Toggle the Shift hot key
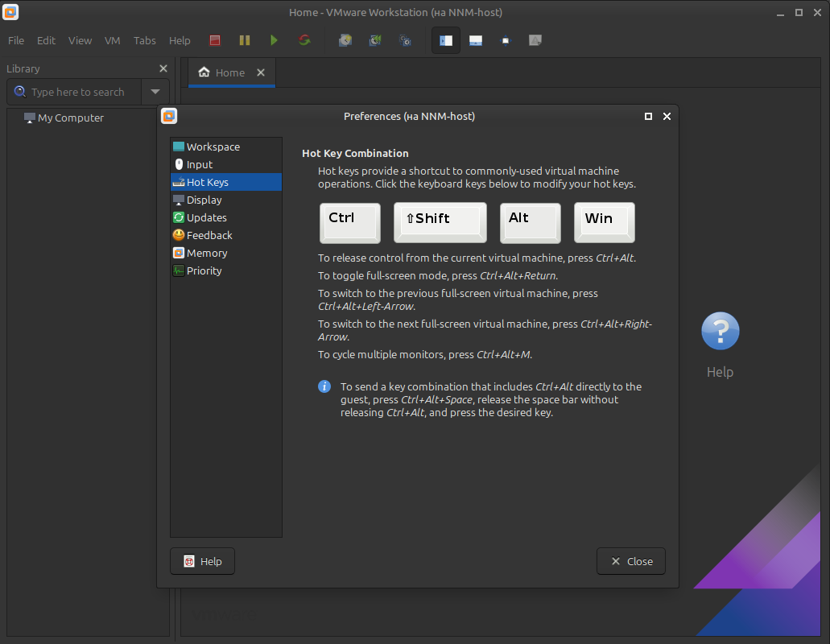 440,222
